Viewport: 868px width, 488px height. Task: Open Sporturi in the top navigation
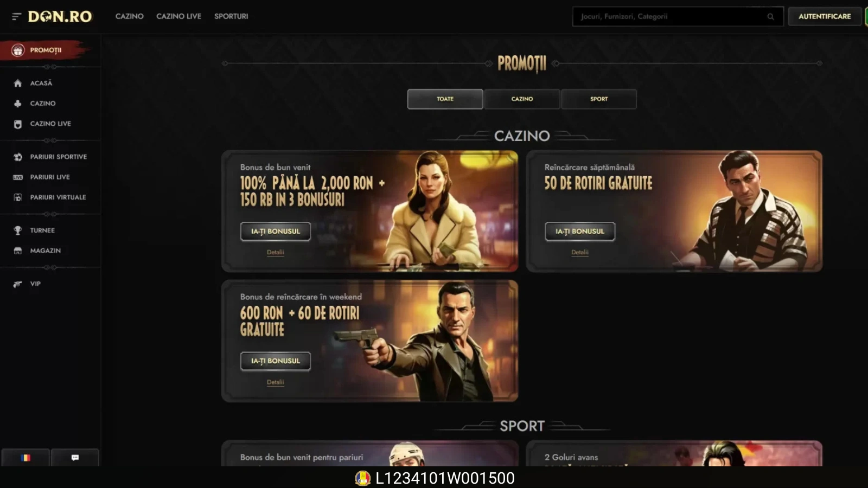231,16
